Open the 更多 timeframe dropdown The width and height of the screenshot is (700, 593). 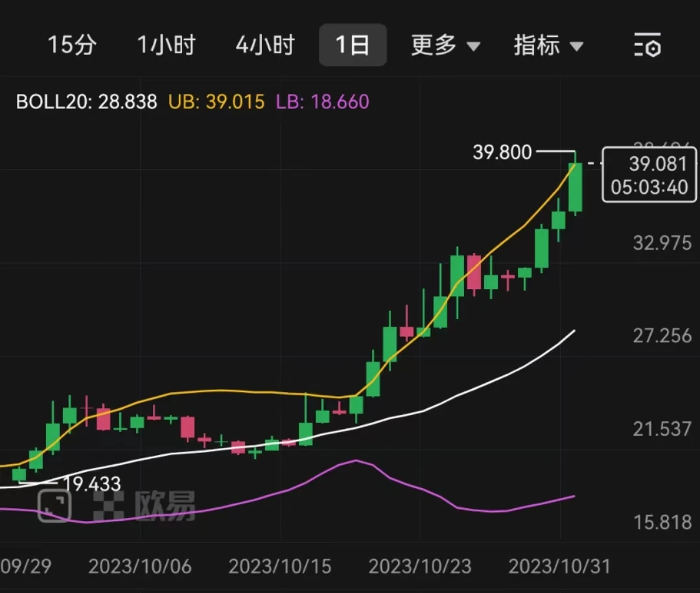(x=445, y=45)
